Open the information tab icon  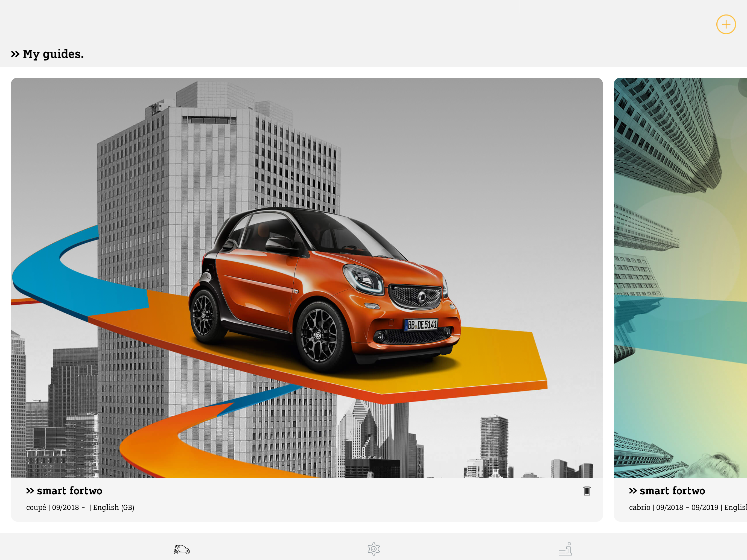point(565,549)
